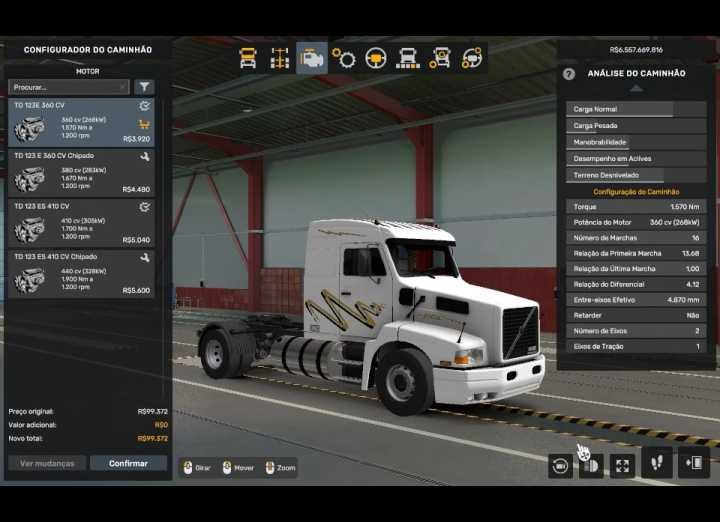The image size is (720, 522).
Task: Click the rotate camera reset icon
Action: point(560,466)
